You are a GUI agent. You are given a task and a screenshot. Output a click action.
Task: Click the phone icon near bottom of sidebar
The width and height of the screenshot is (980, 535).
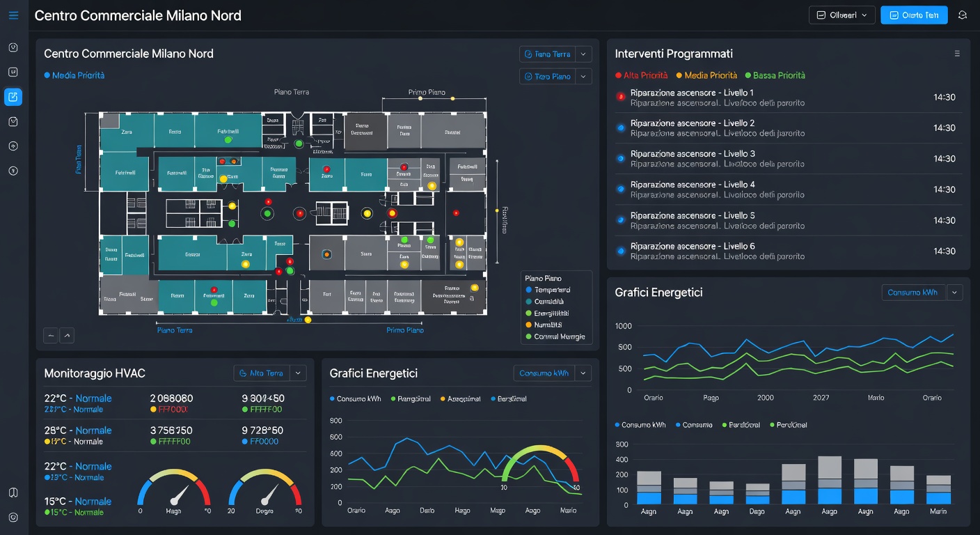click(x=13, y=493)
